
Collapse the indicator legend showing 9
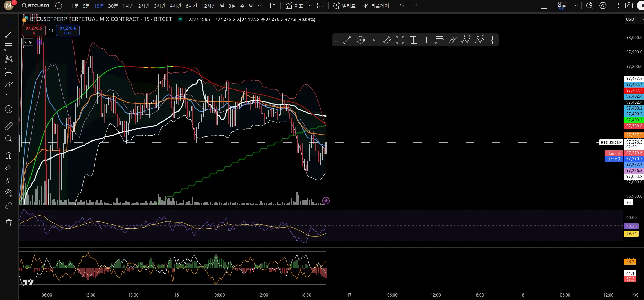click(26, 42)
